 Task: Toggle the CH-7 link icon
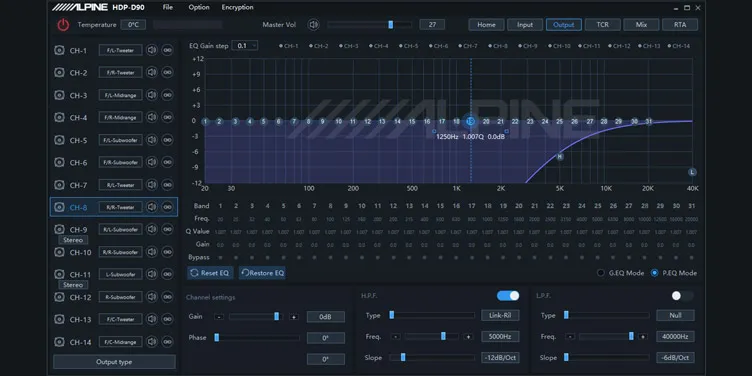[x=167, y=185]
